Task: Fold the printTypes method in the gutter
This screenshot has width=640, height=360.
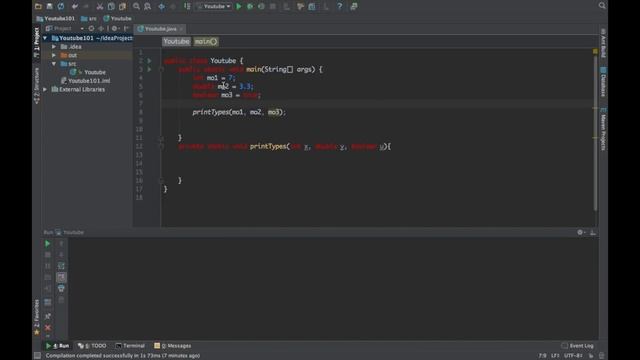Action: [161, 147]
